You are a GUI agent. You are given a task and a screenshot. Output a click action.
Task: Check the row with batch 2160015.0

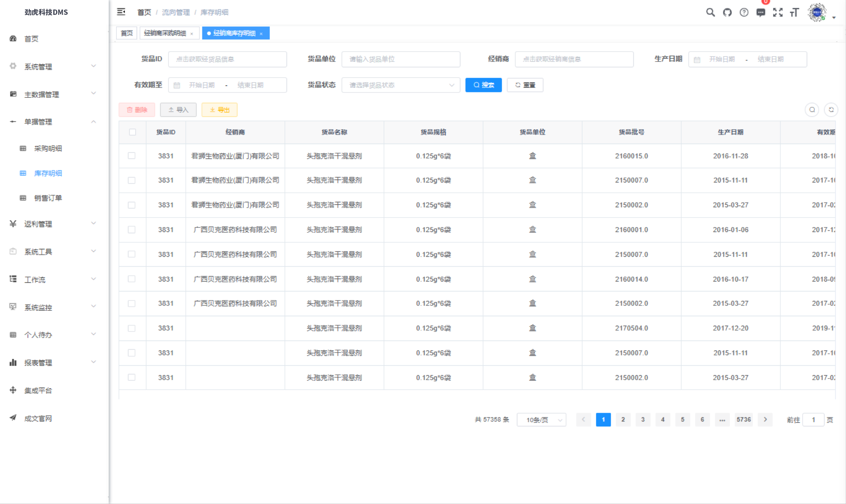pyautogui.click(x=132, y=156)
